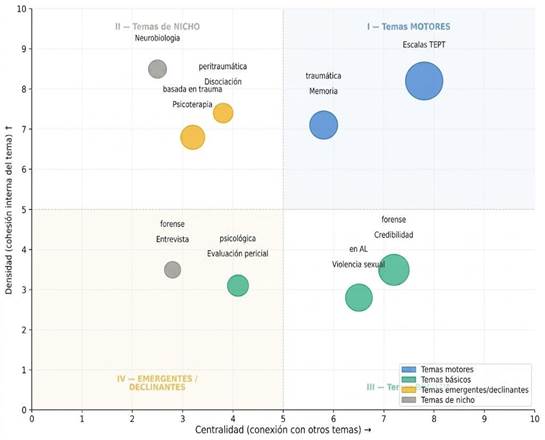This screenshot has height=440, width=545.
Task: Select the 'IV — EMERGENTES / DECLINANTES' label
Action: pos(157,383)
